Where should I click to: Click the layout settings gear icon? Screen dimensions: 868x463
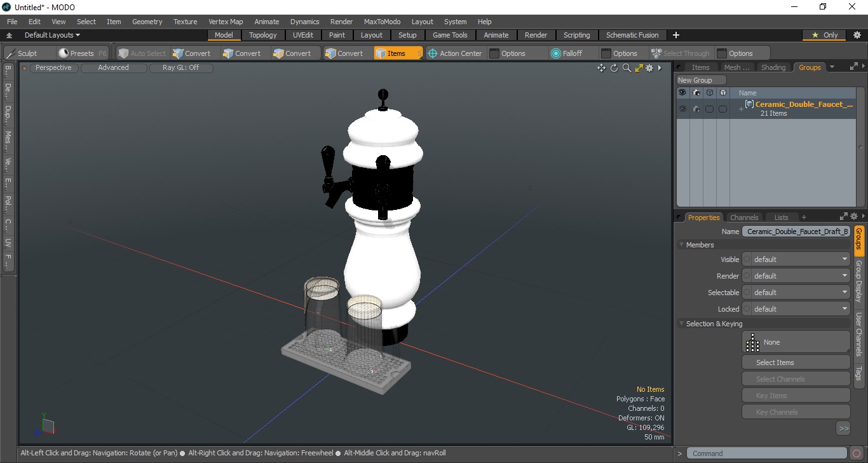[857, 35]
